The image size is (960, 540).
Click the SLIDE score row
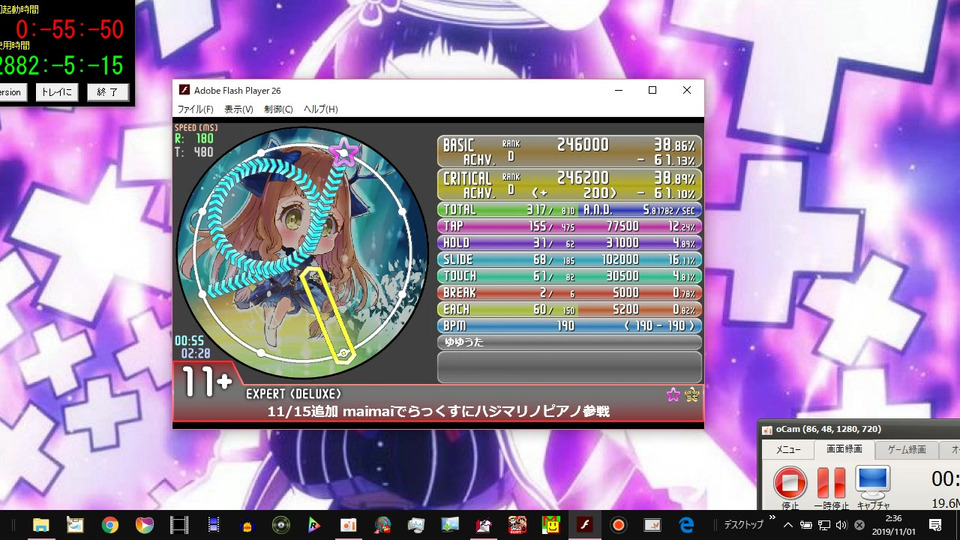pyautogui.click(x=569, y=259)
